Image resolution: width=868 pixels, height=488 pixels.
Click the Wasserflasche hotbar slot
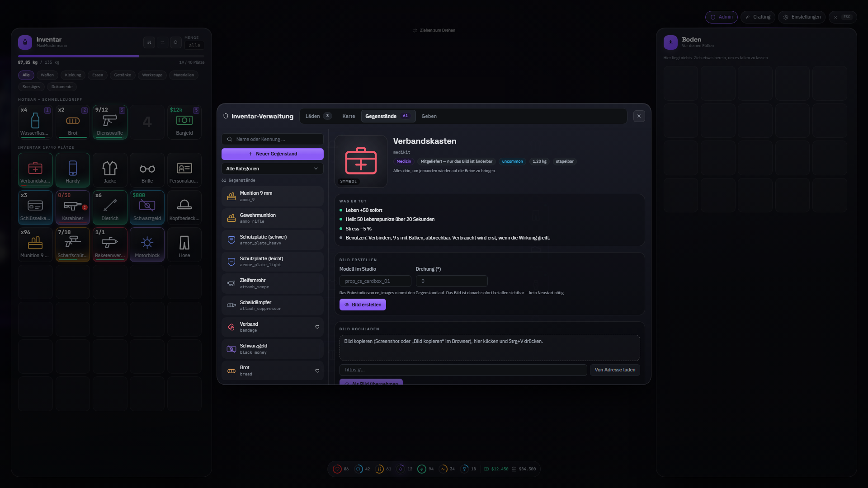click(x=35, y=122)
